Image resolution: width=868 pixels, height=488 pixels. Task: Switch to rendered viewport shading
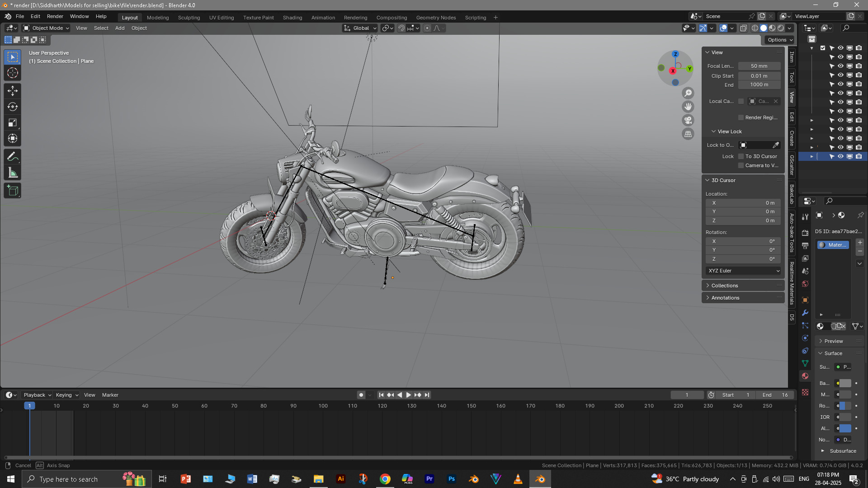tap(781, 28)
